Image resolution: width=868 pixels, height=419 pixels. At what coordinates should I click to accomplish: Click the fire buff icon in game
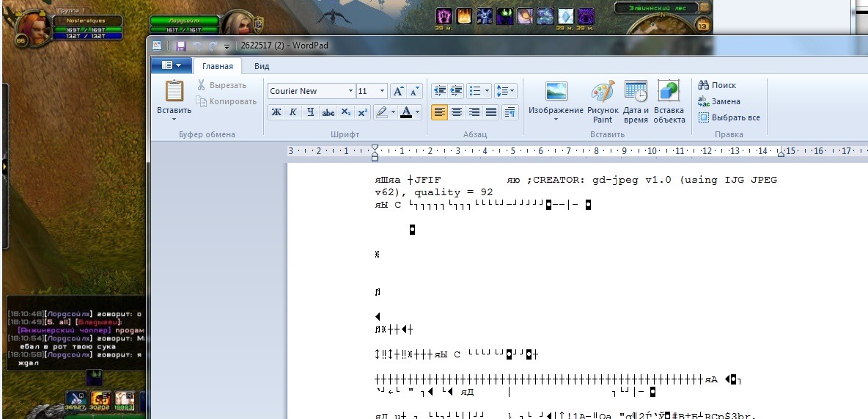pos(465,16)
